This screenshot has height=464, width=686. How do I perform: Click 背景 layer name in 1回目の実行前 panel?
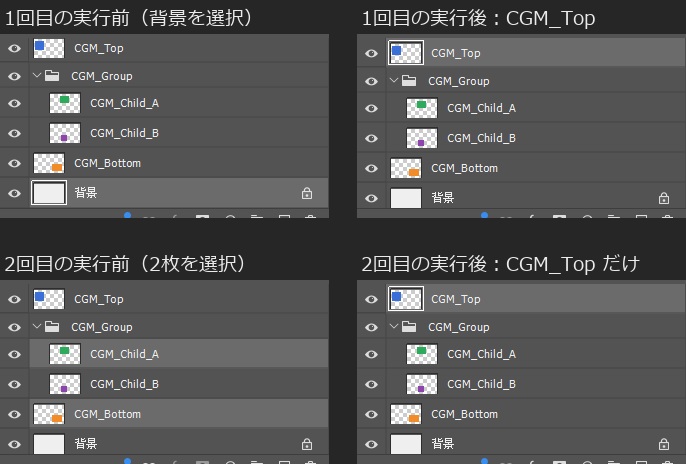tap(86, 193)
